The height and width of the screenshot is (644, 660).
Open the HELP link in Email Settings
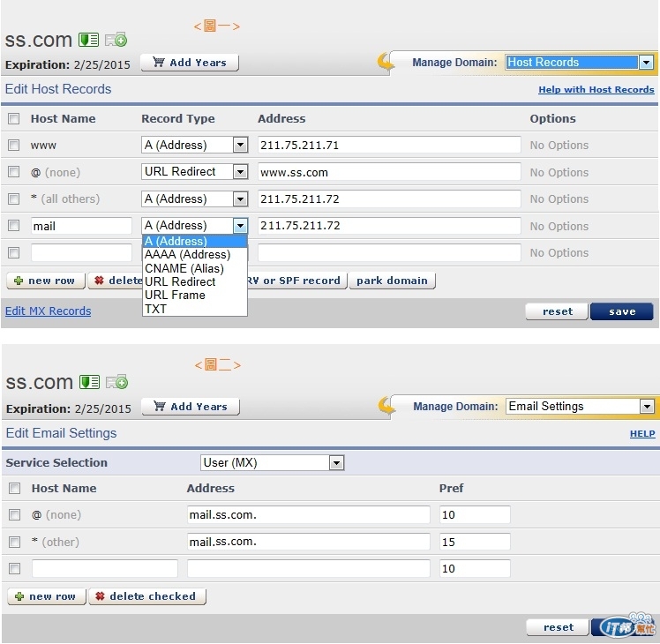[642, 433]
